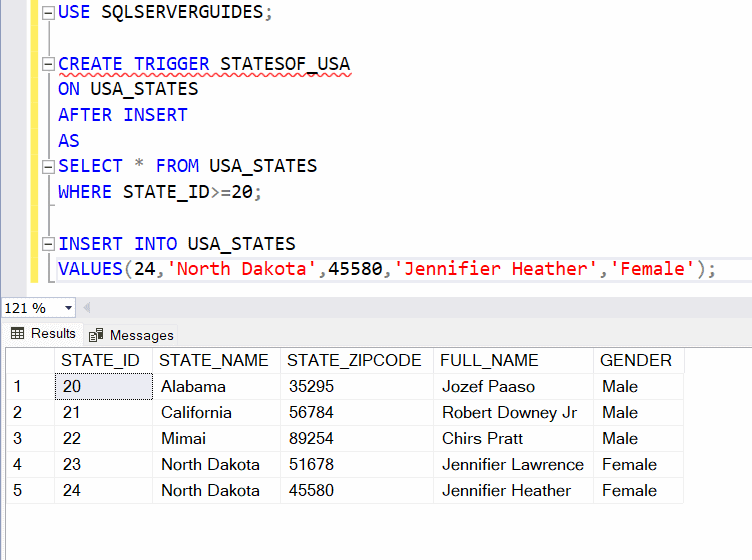This screenshot has width=752, height=560.
Task: Switch to the Results tab
Action: click(43, 334)
